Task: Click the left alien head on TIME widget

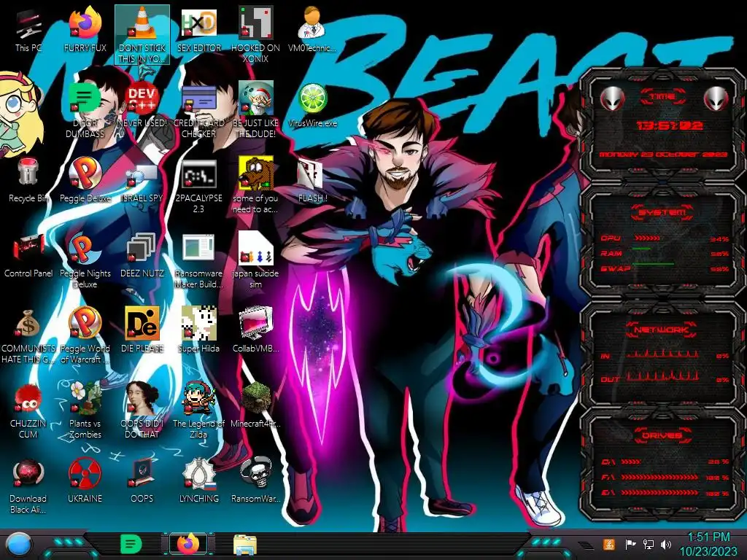Action: coord(612,99)
